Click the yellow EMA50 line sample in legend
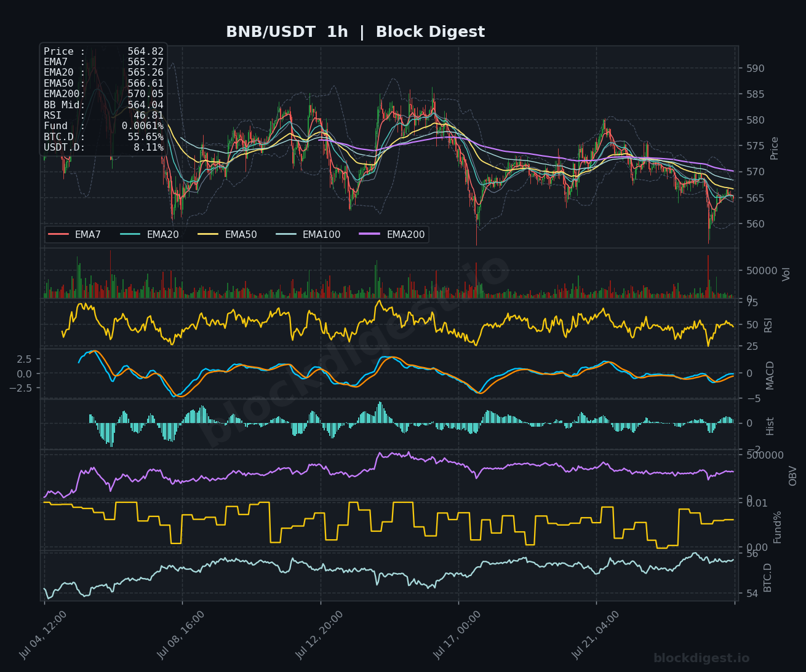 click(x=209, y=234)
